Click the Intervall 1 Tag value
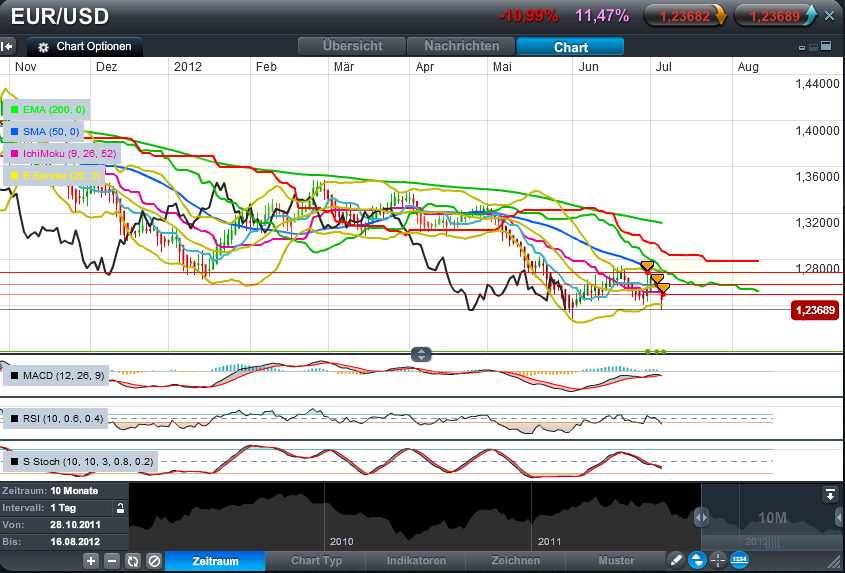 click(x=63, y=508)
